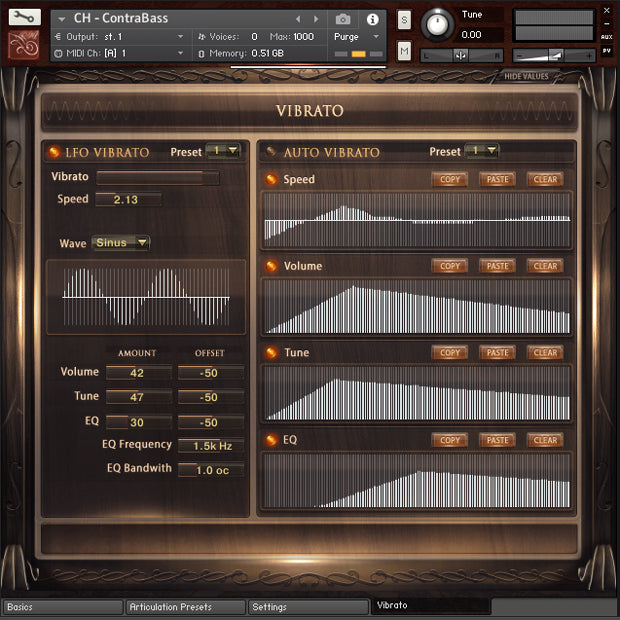
Task: Click the Copy button for Volume
Action: click(450, 266)
